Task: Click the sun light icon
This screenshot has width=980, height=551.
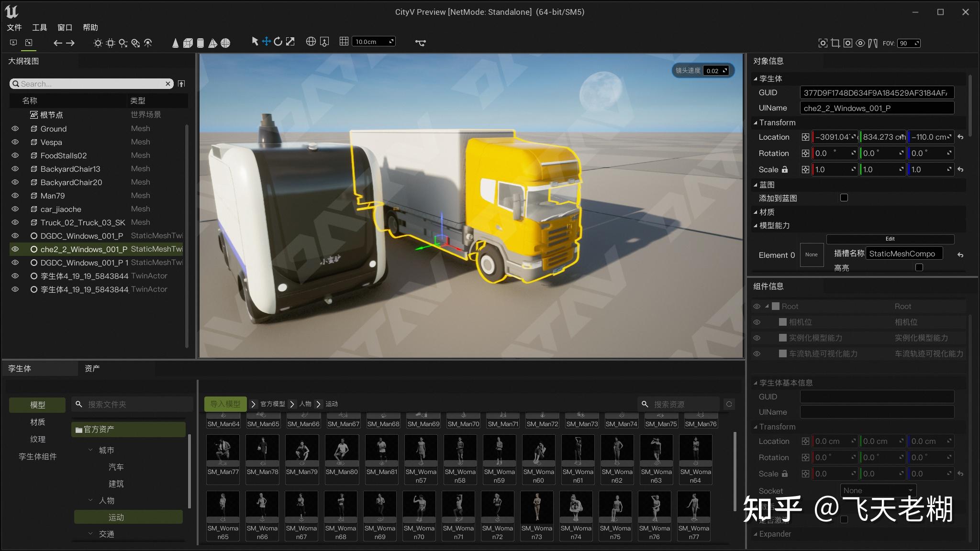Action: click(x=98, y=43)
